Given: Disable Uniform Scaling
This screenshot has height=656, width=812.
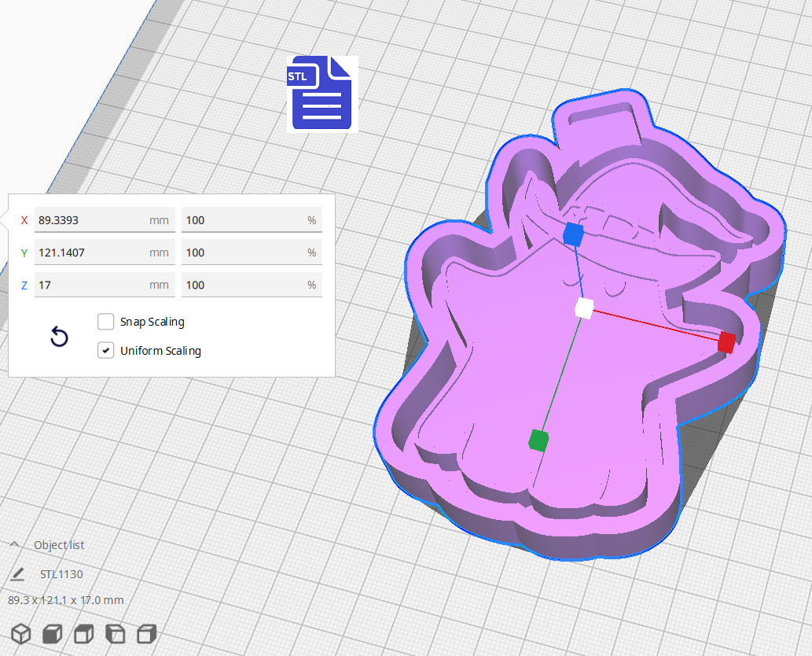Looking at the screenshot, I should (106, 350).
